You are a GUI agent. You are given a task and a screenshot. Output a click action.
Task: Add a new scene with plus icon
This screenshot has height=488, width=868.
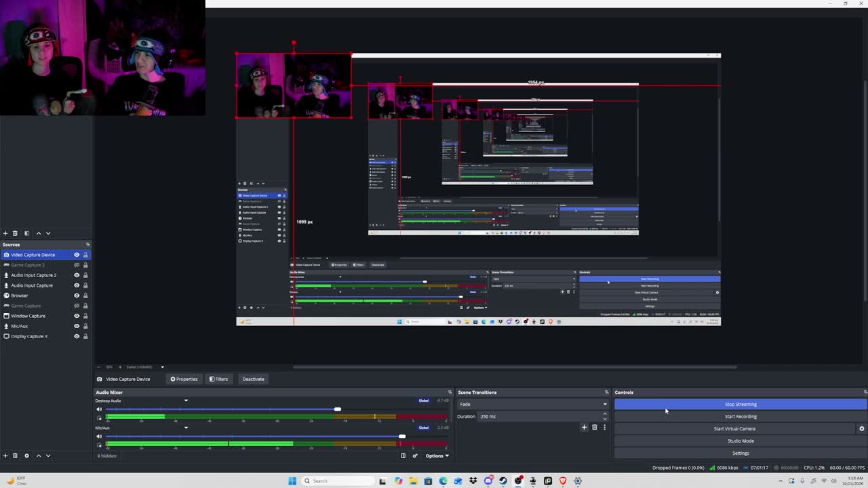click(x=5, y=233)
